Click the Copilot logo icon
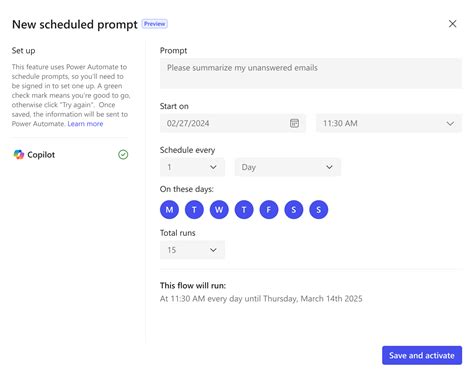474x379 pixels. click(x=19, y=155)
